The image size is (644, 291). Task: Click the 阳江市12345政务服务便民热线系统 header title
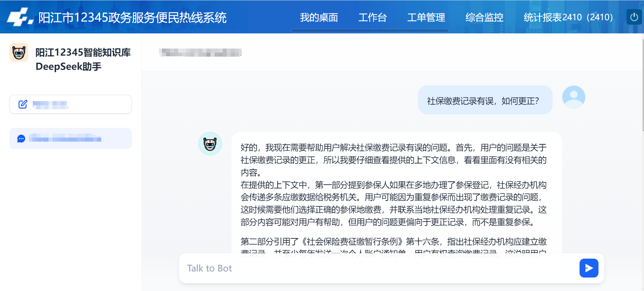click(x=132, y=18)
